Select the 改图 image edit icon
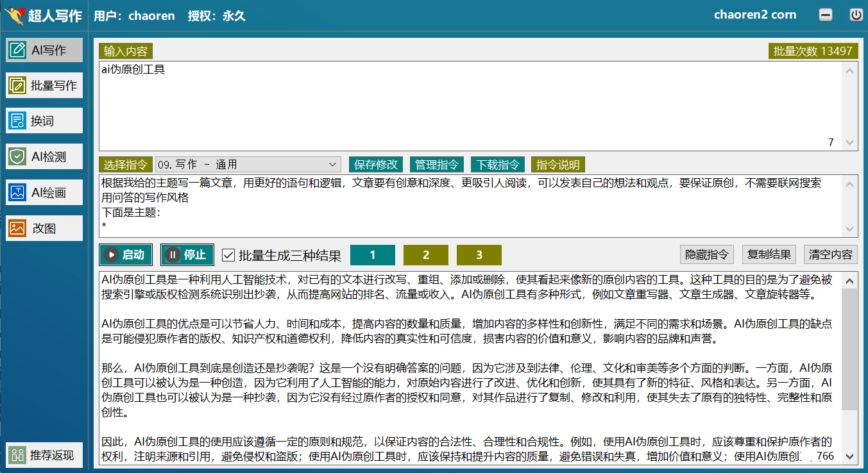868x473 pixels. (x=18, y=228)
